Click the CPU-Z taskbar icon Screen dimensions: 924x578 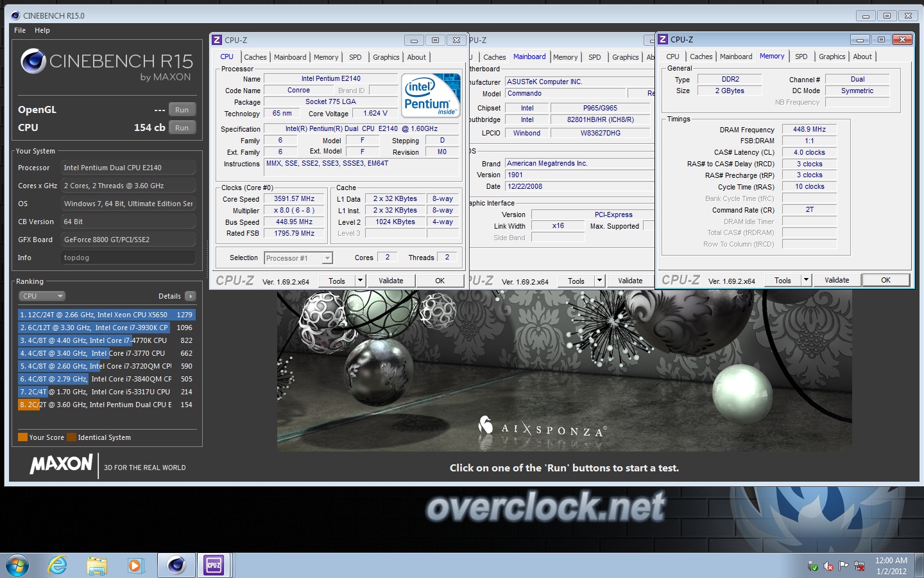point(214,565)
